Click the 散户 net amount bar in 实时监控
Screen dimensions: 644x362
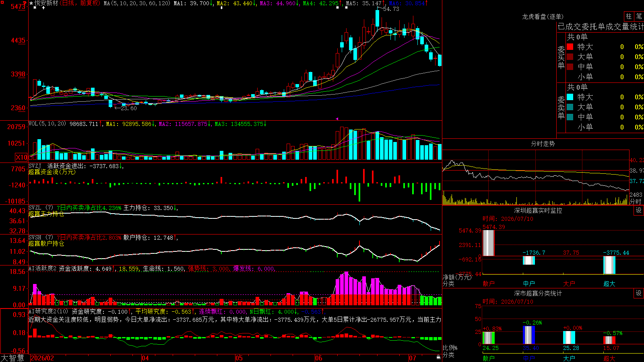tap(489, 243)
